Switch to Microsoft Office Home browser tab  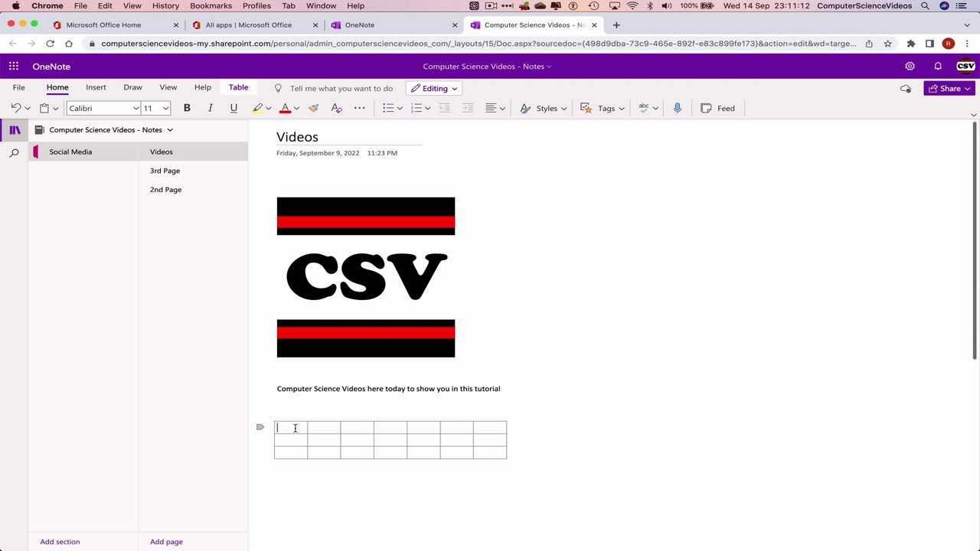click(x=115, y=24)
